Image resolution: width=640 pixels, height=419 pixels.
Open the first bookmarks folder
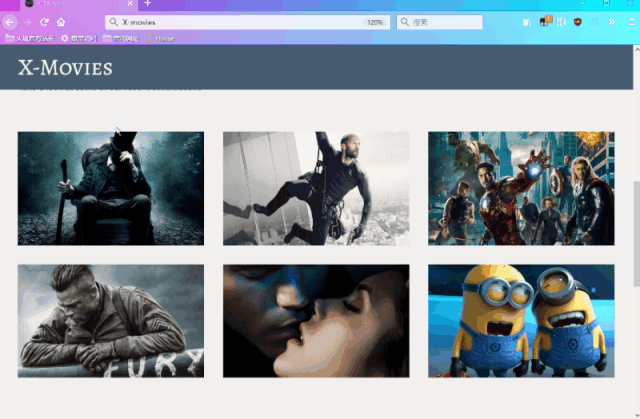(x=29, y=38)
